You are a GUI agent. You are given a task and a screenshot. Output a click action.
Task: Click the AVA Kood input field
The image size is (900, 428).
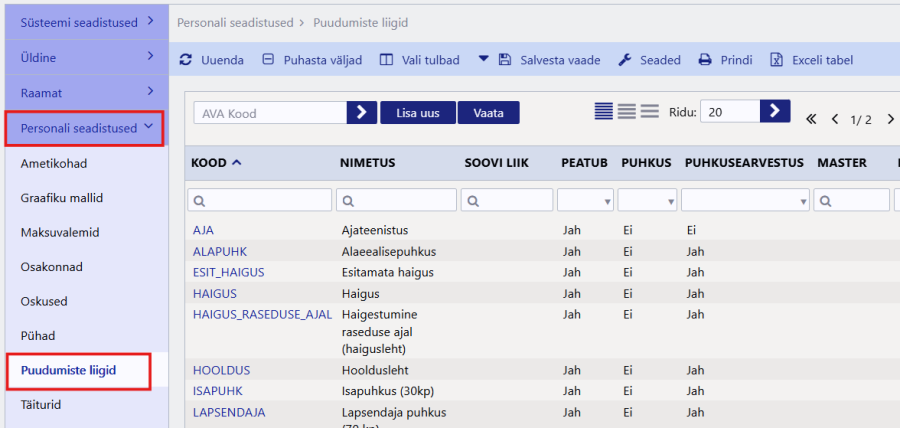point(270,113)
